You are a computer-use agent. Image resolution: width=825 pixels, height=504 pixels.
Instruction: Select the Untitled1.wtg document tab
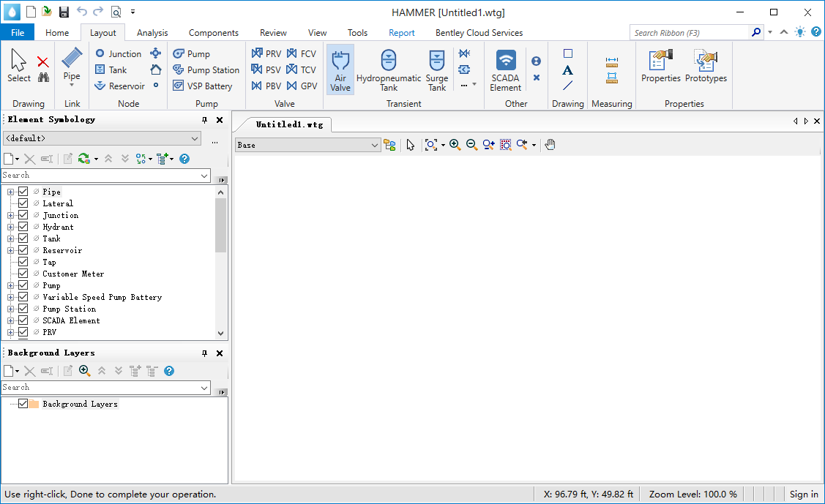(289, 124)
